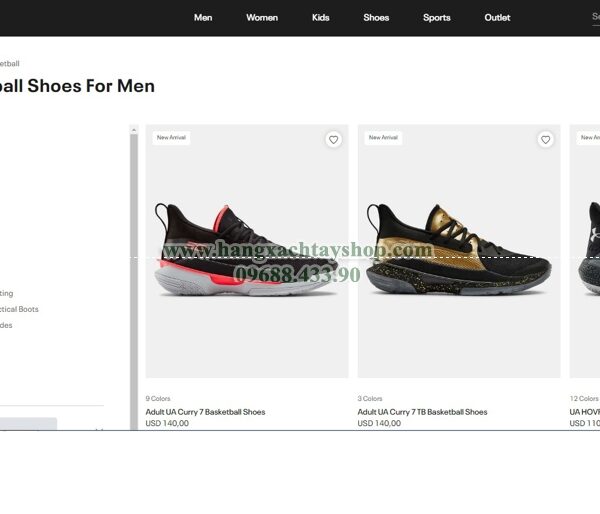Open the Sports menu

(437, 18)
